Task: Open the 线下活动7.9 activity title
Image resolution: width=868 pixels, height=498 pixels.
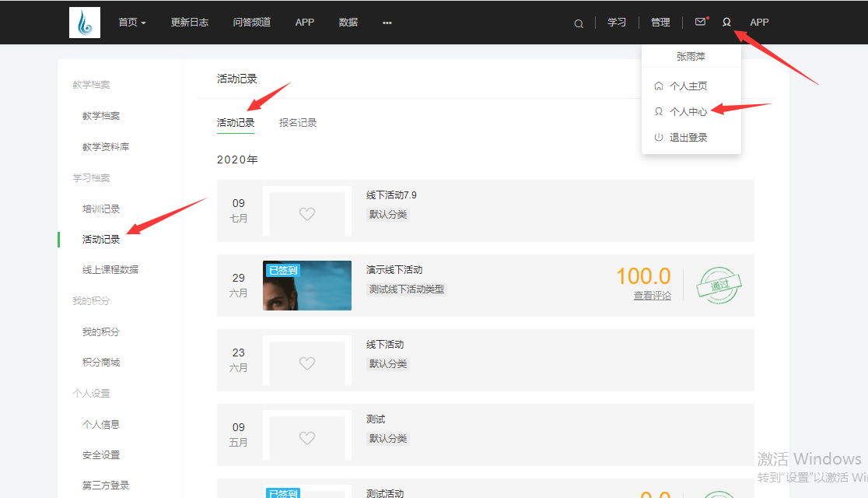Action: point(391,195)
